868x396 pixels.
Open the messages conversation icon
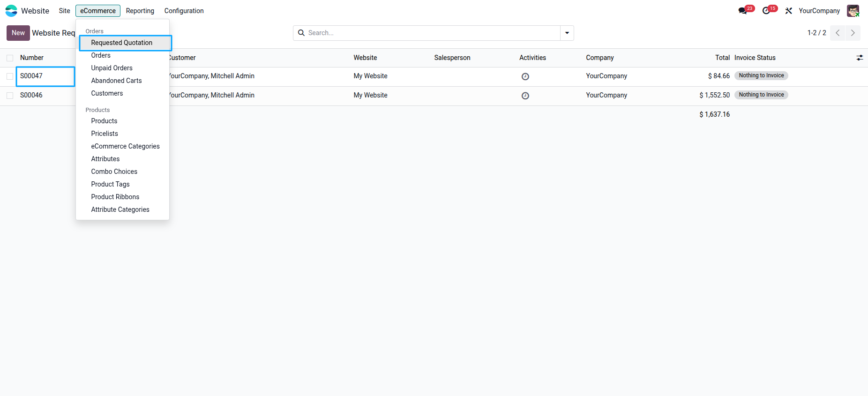point(742,11)
